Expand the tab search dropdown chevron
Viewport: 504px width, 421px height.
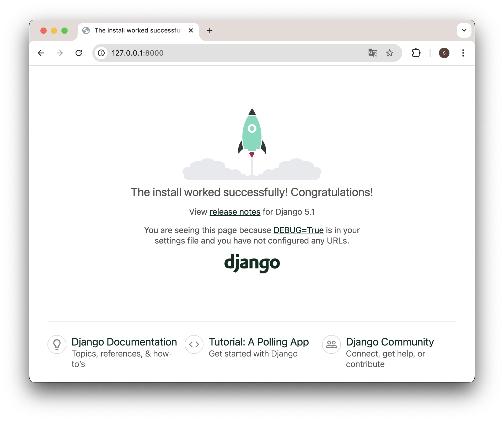[x=464, y=30]
